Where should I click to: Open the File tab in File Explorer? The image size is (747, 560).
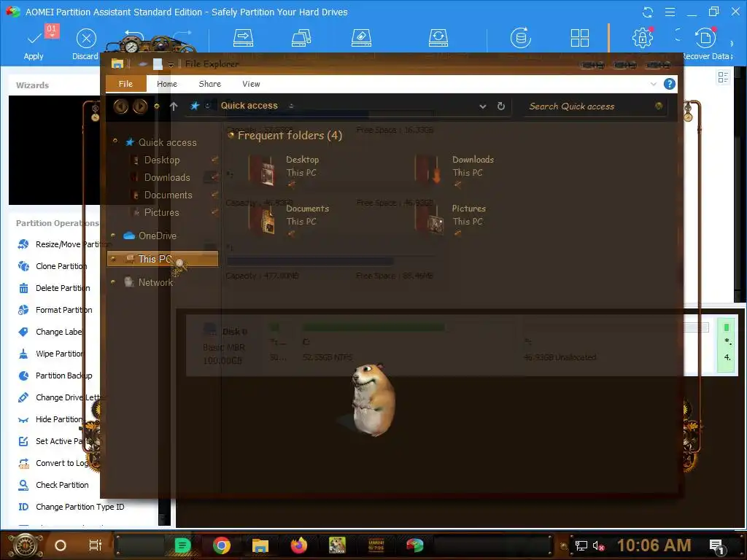pyautogui.click(x=125, y=84)
